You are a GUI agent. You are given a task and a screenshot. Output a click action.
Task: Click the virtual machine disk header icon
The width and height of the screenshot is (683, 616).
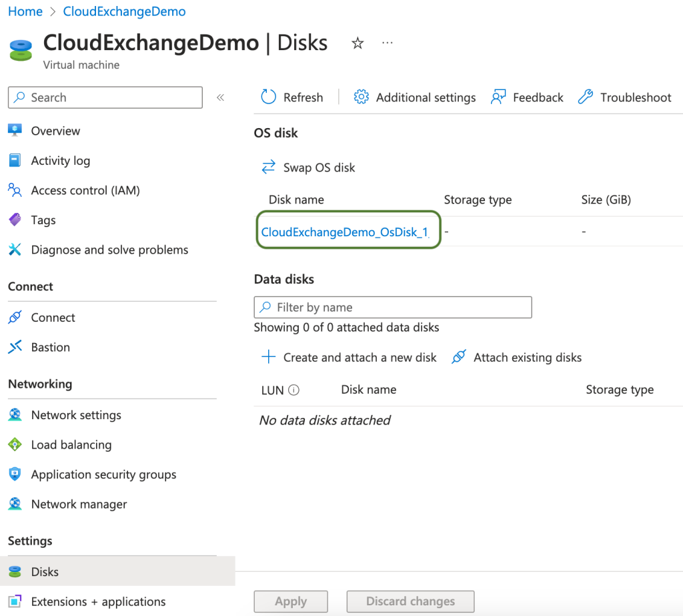21,49
